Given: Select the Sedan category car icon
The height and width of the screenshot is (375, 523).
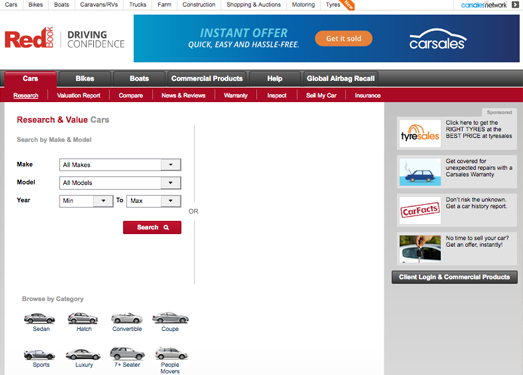Looking at the screenshot, I should pyautogui.click(x=39, y=318).
